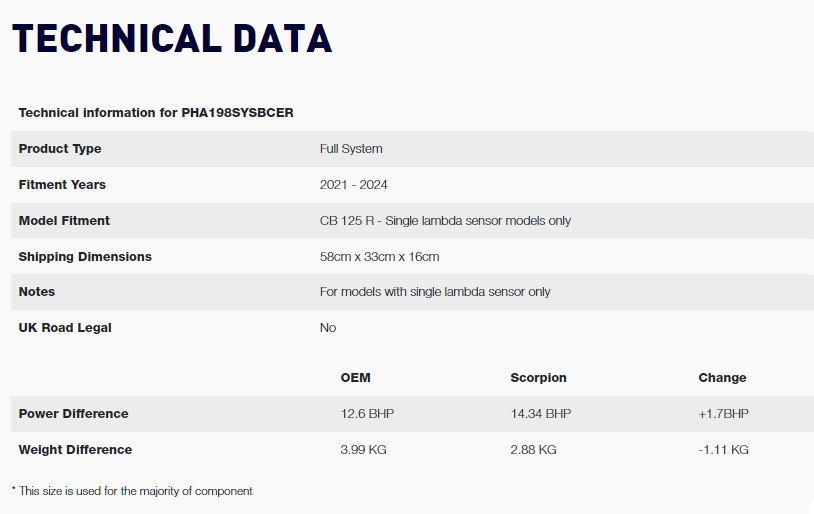Click the Shipping Dimensions label
Image resolution: width=814 pixels, height=514 pixels.
(85, 256)
